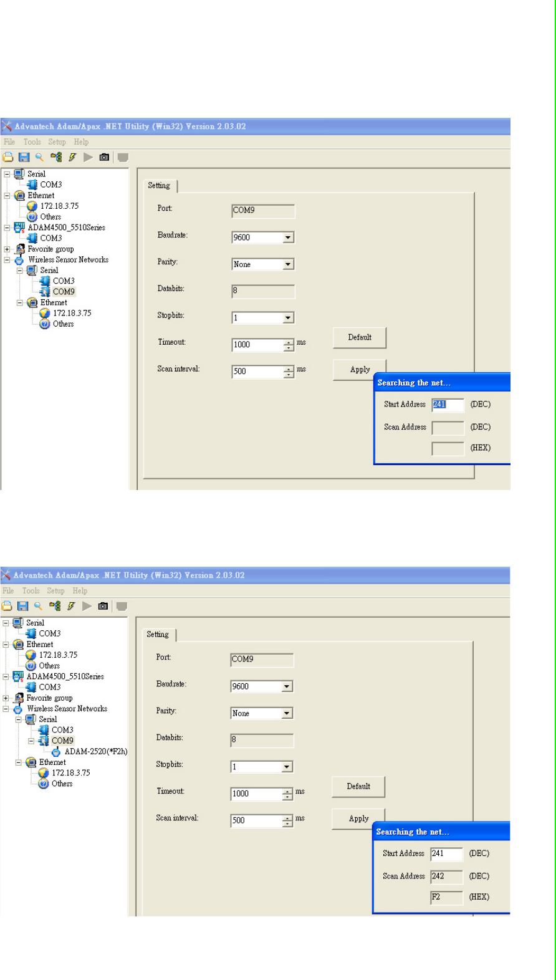The height and width of the screenshot is (980, 556).
Task: Click lightning bolt icon in window with blank Scan Address
Action: coord(72,157)
